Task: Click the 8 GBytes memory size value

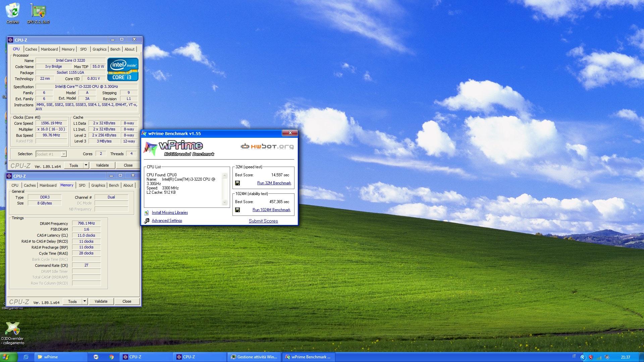Action: [x=45, y=203]
